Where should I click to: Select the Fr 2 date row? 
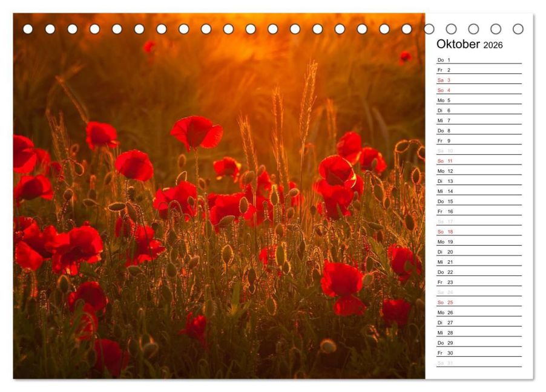pyautogui.click(x=479, y=70)
